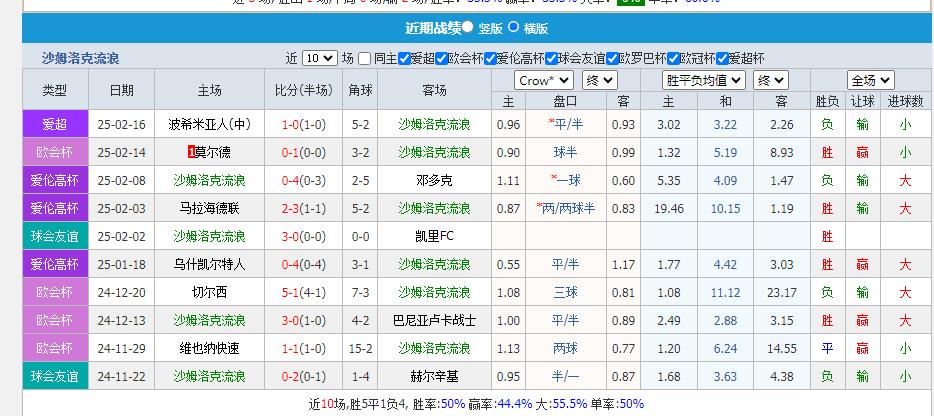Screen dimensions: 934x416
Task: Click the red card badge beside 莫尔德
Action: point(191,153)
